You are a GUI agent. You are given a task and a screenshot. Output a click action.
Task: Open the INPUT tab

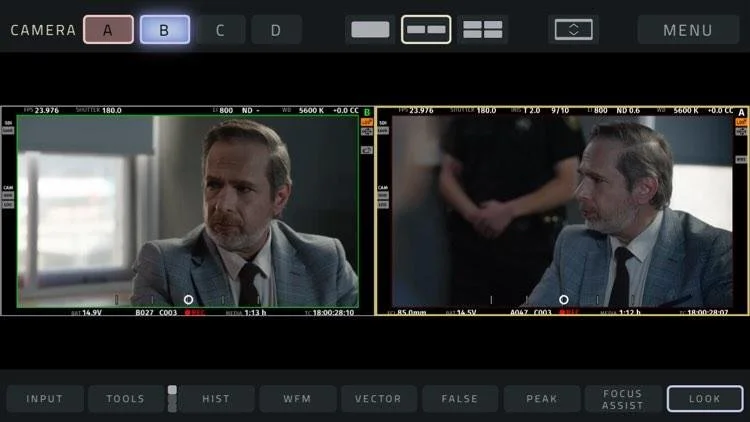45,399
